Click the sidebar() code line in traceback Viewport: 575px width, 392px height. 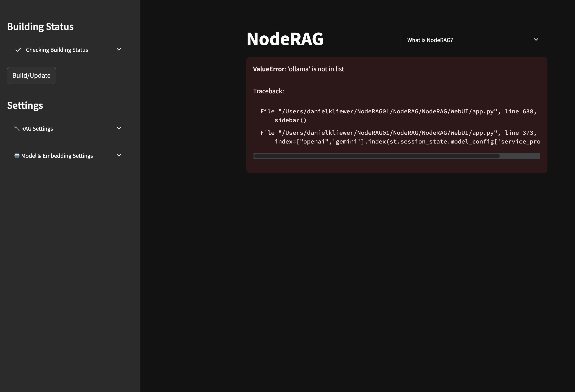point(290,120)
